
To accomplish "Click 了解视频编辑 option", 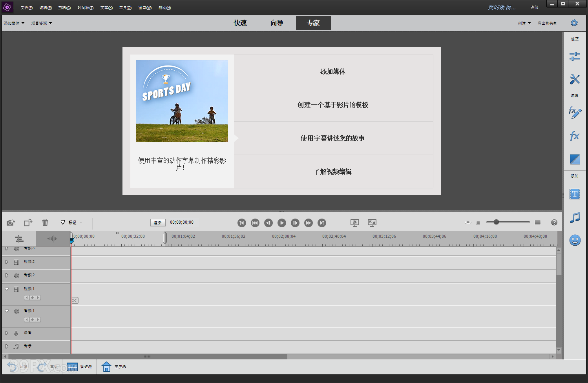I will (333, 171).
